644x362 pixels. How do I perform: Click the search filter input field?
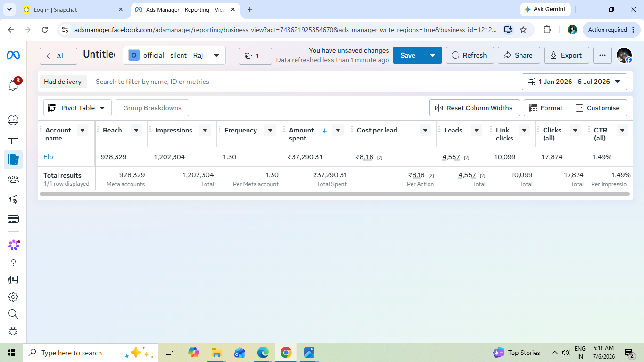(304, 82)
